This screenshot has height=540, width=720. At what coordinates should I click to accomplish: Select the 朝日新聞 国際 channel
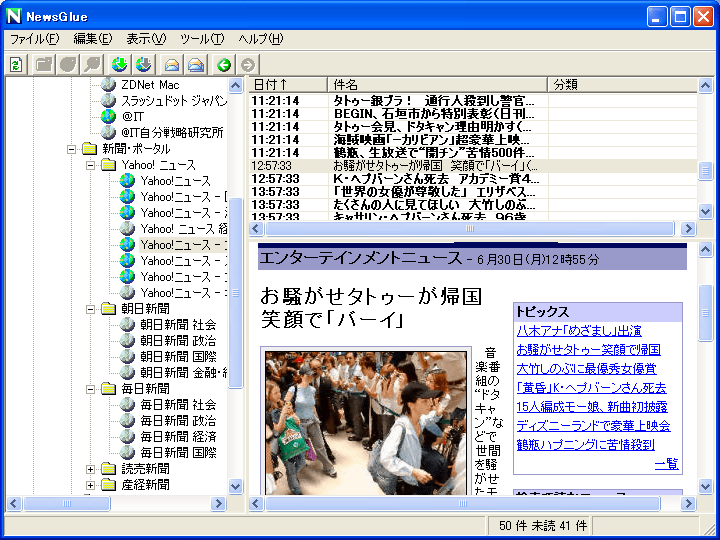(x=178, y=357)
